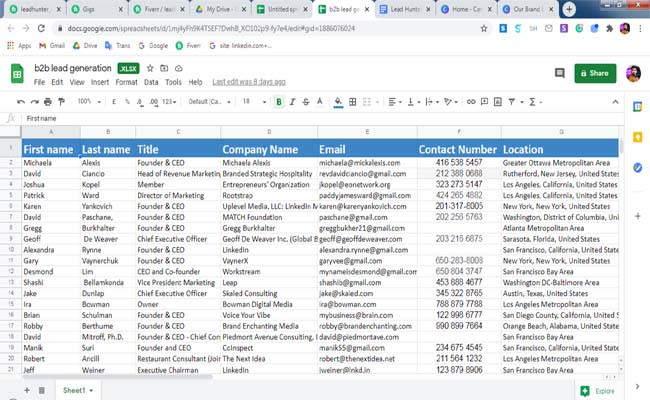Screen dimensions: 650x400
Task: Open the Edit menu
Action: 57,82
